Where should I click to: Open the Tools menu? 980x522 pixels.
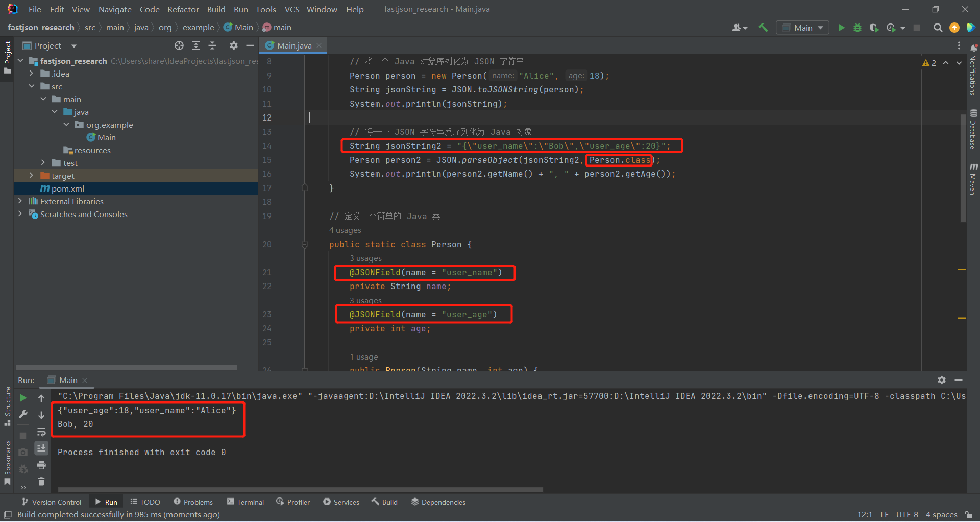tap(265, 9)
